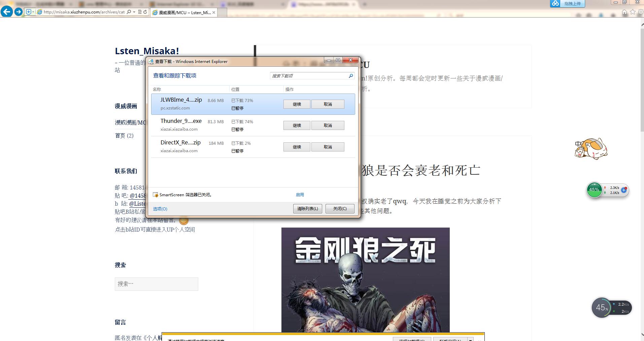Click the yellow smiley emoji in contact section
Image resolution: width=644 pixels, height=341 pixels.
coord(184,220)
